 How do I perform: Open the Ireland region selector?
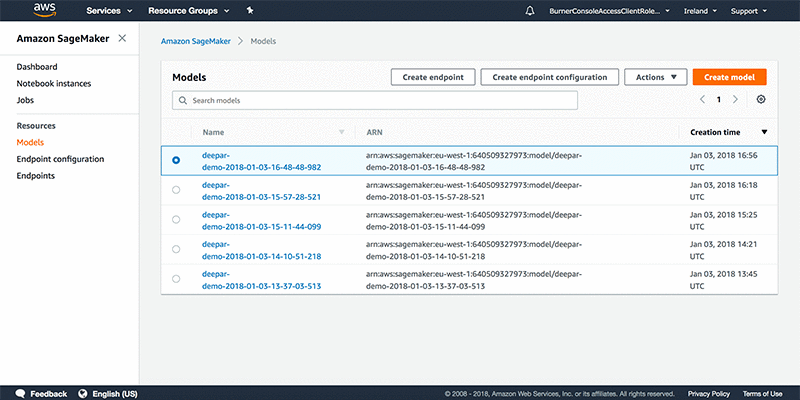701,11
